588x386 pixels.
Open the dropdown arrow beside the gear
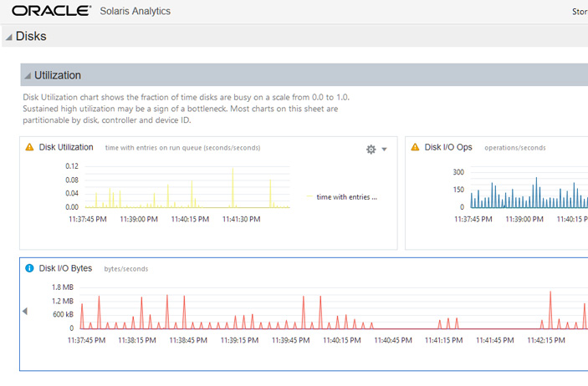(x=385, y=150)
